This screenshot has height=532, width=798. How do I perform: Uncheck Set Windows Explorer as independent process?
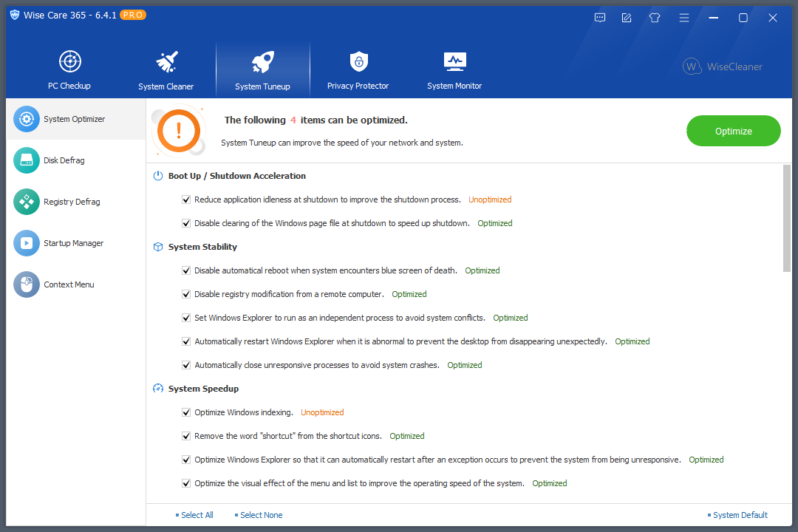[186, 318]
